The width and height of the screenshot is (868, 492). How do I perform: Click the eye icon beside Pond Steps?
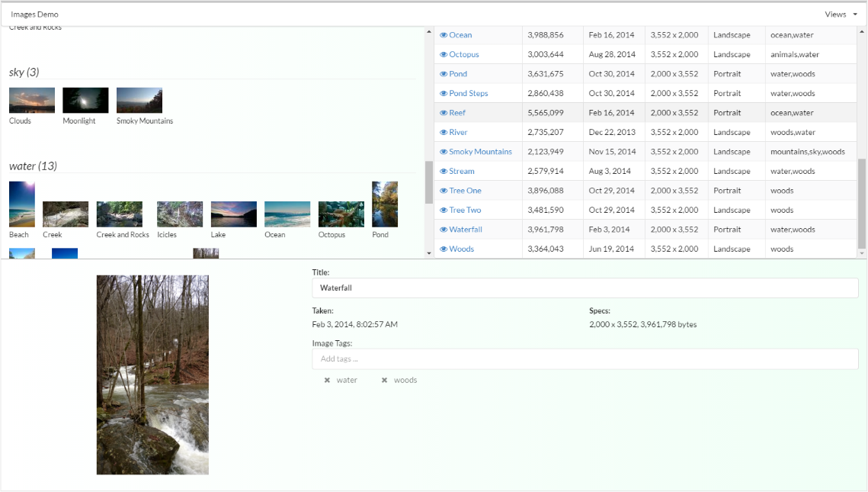click(444, 93)
